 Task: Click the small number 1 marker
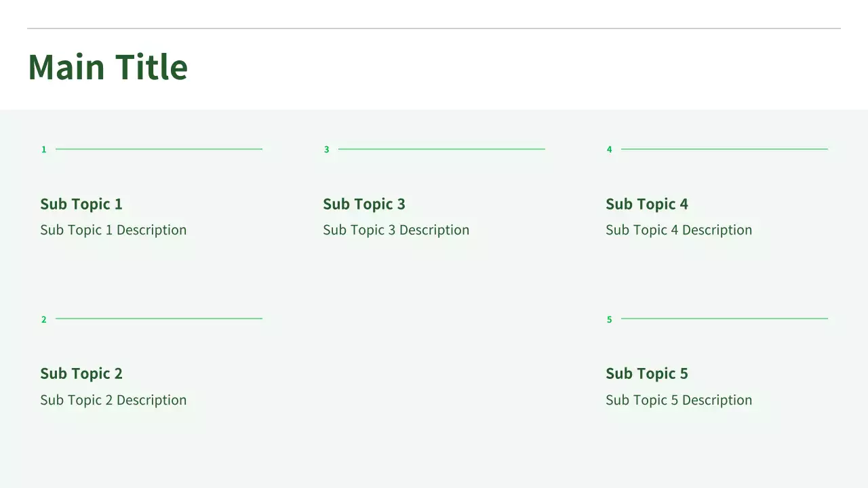pyautogui.click(x=44, y=150)
